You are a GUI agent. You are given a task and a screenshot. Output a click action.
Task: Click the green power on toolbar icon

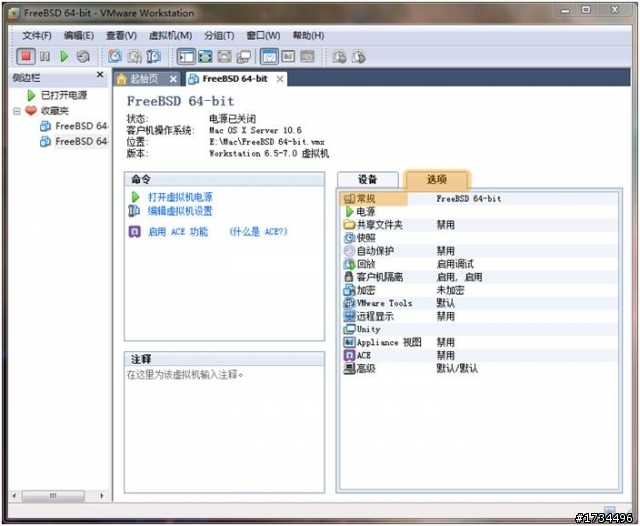click(x=64, y=56)
